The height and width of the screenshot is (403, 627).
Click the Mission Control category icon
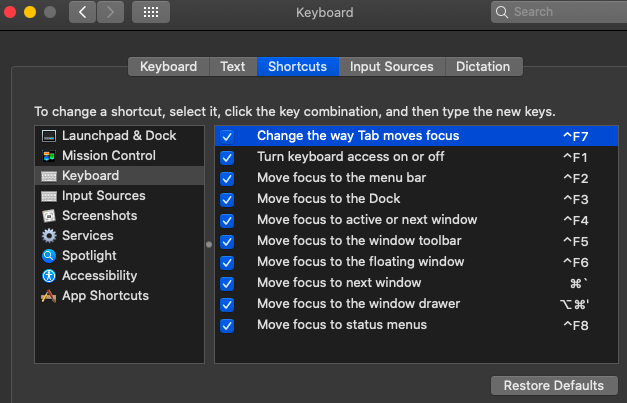click(49, 155)
